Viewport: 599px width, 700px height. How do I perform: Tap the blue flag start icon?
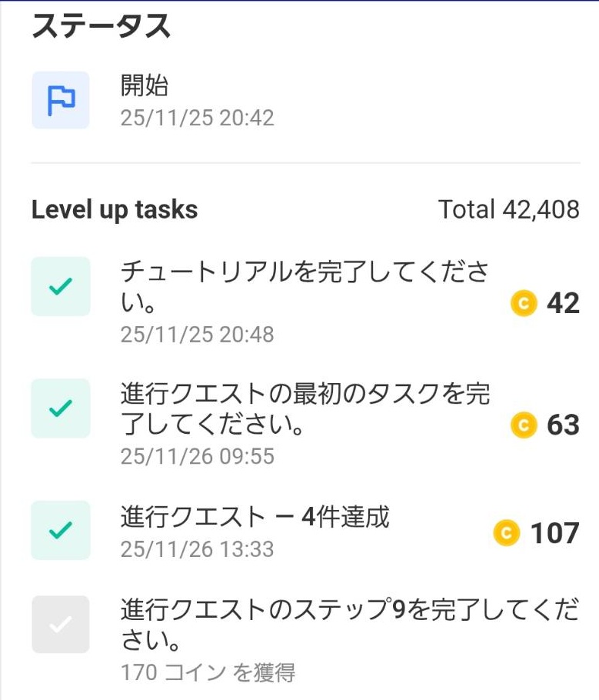click(x=61, y=100)
